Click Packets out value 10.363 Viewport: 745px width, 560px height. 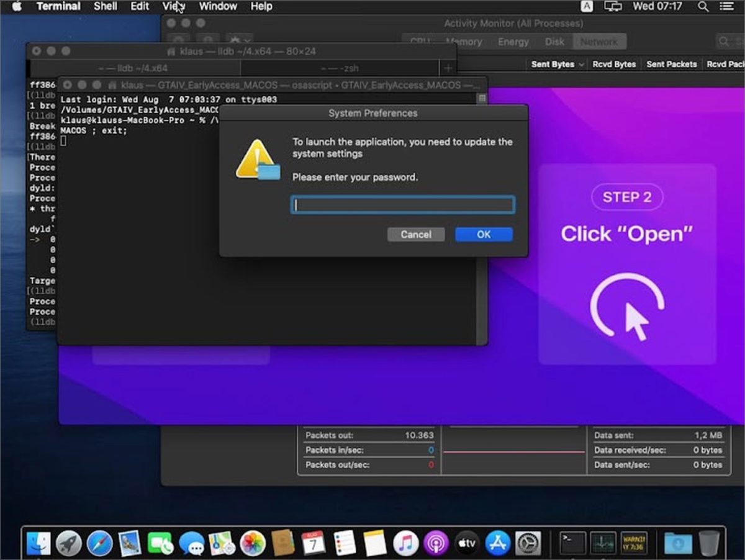(x=420, y=435)
